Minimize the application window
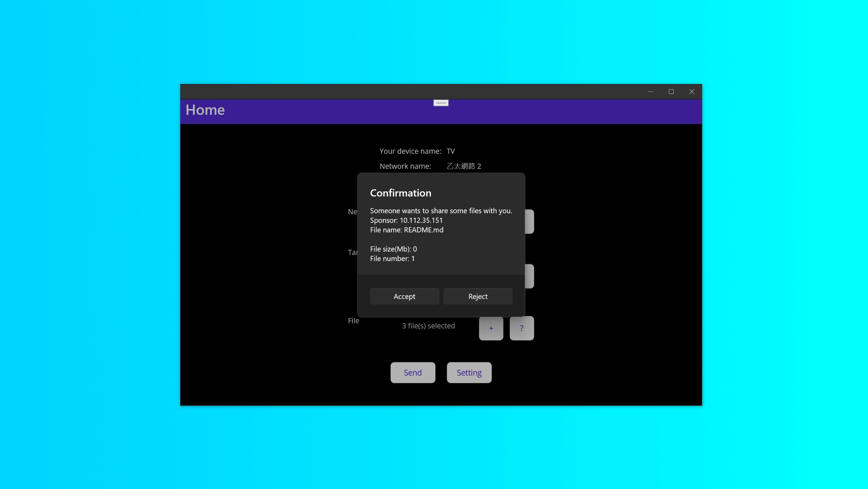Screen dimensions: 868x489 tap(650, 92)
